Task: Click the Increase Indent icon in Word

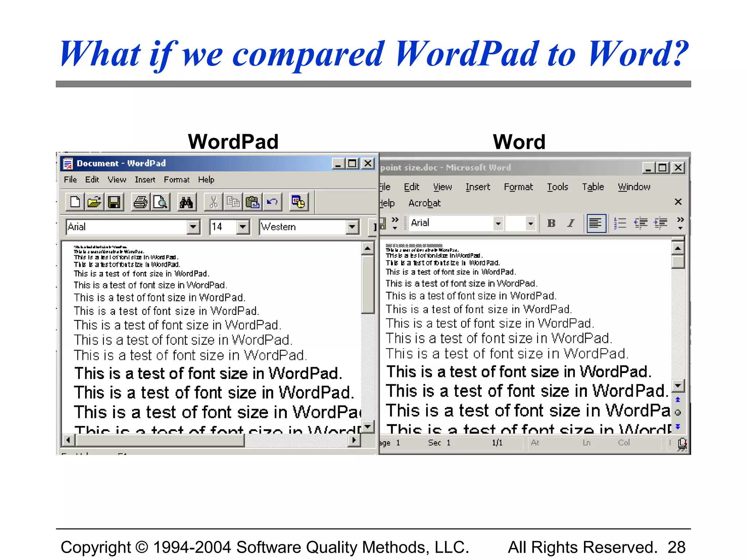Action: [661, 223]
